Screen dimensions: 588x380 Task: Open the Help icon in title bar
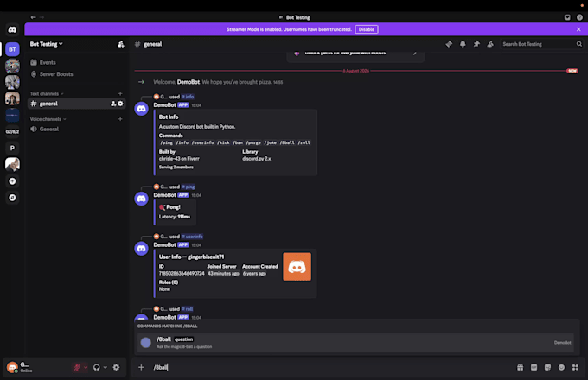click(579, 17)
